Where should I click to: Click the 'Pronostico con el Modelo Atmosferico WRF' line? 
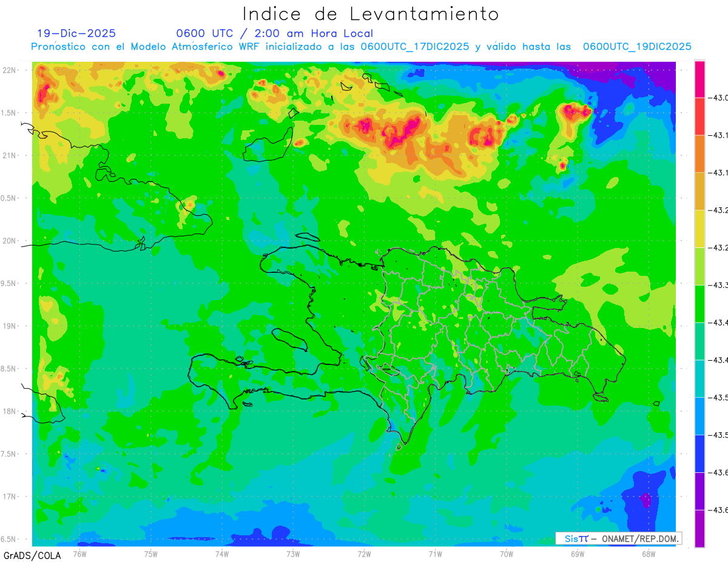point(362,47)
